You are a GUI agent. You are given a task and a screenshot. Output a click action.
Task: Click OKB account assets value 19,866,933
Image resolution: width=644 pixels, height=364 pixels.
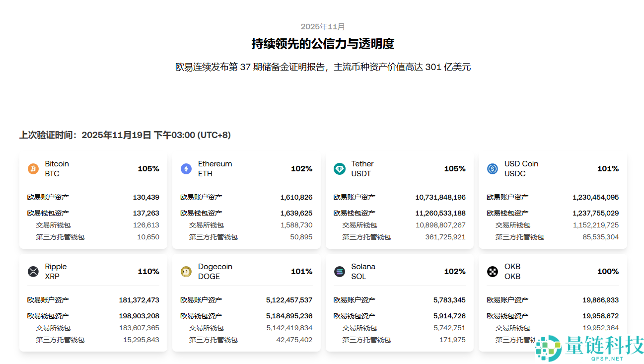point(600,300)
